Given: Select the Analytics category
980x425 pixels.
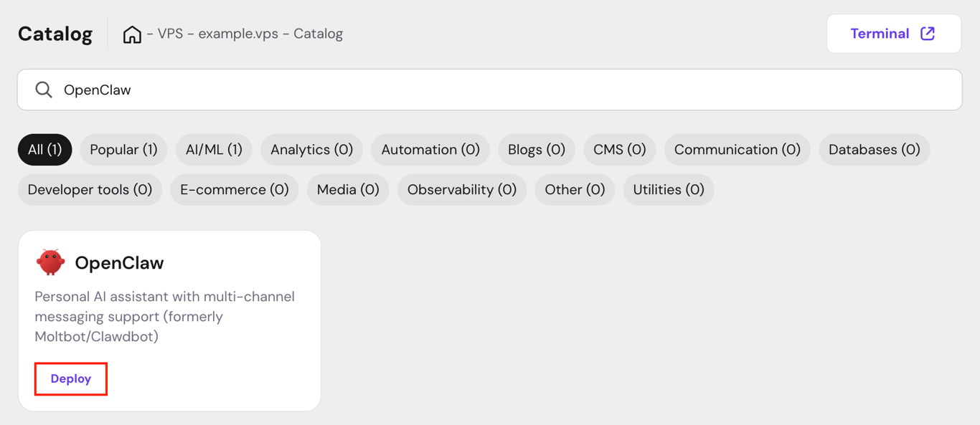Looking at the screenshot, I should click(x=311, y=149).
